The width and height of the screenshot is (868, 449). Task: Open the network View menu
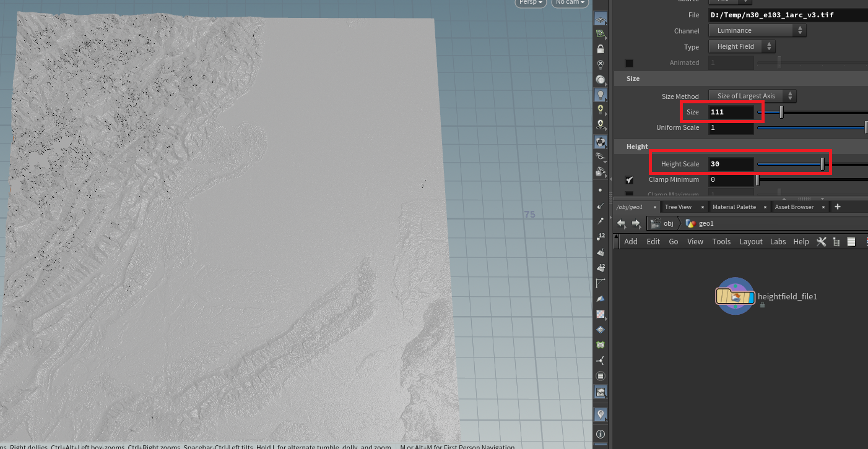point(695,242)
